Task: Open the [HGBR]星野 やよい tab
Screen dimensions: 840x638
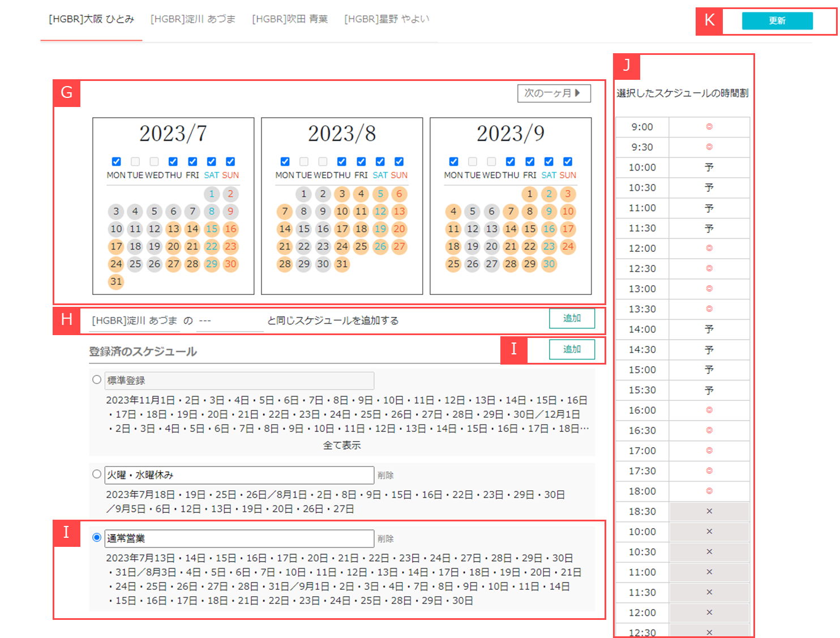Action: 387,19
